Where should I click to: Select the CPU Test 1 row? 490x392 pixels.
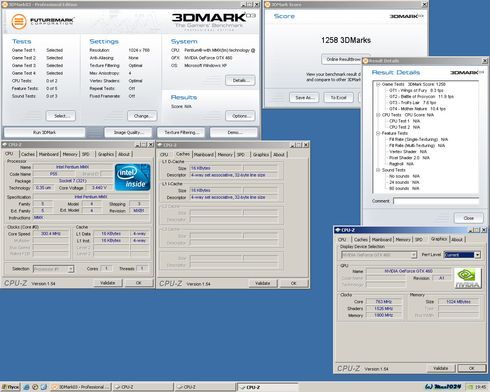[x=404, y=121]
